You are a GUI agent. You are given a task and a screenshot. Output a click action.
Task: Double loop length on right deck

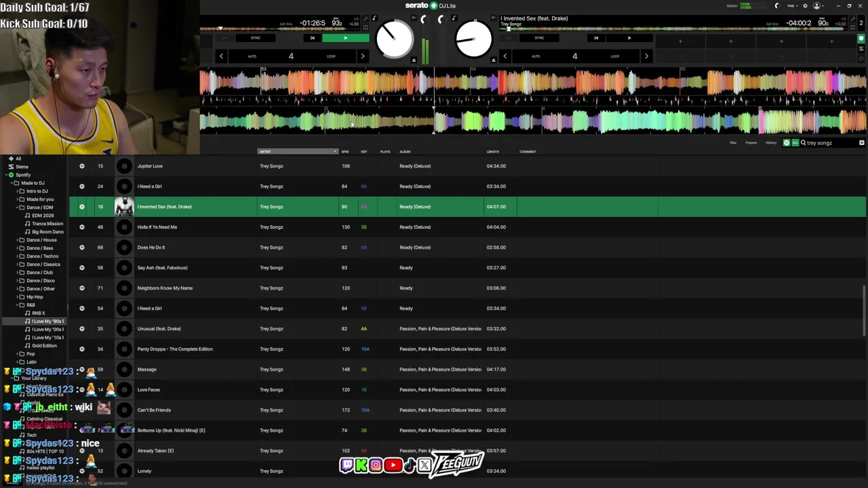(646, 56)
